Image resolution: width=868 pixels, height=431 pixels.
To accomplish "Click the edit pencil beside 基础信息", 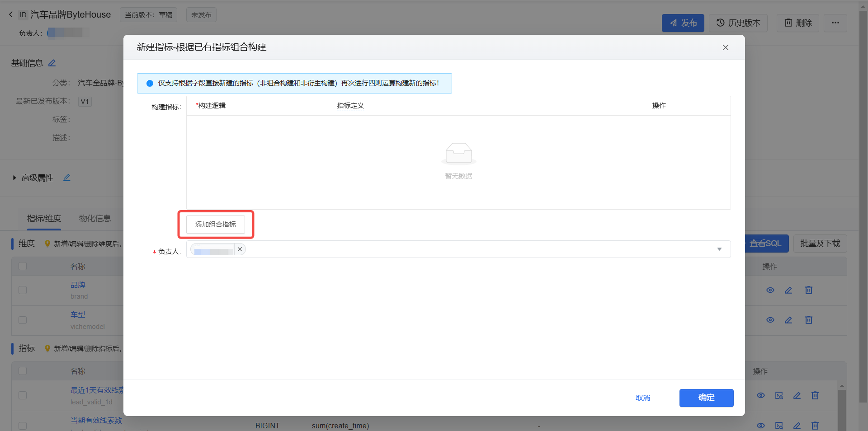I will (52, 63).
